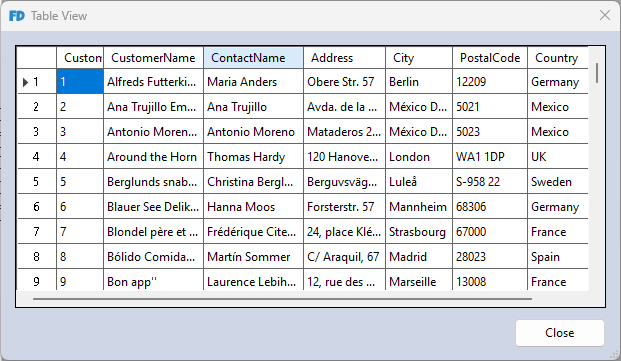
Task: Click the postal code 12209 cell
Action: pos(490,82)
